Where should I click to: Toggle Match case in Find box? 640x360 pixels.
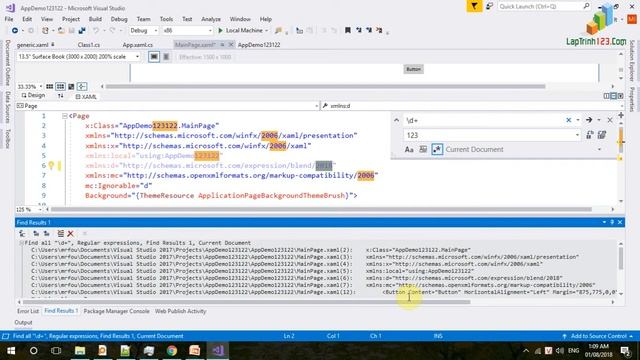(x=409, y=150)
